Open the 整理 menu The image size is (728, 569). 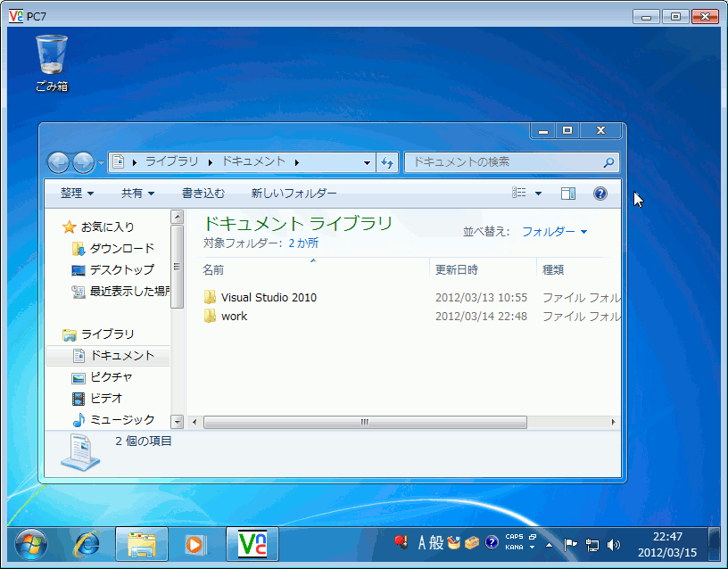tap(71, 194)
